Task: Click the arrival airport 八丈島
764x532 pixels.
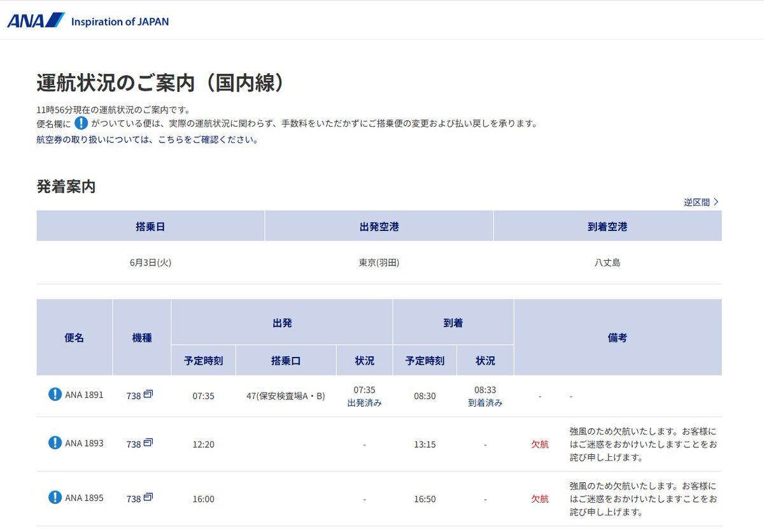Action: click(x=607, y=262)
